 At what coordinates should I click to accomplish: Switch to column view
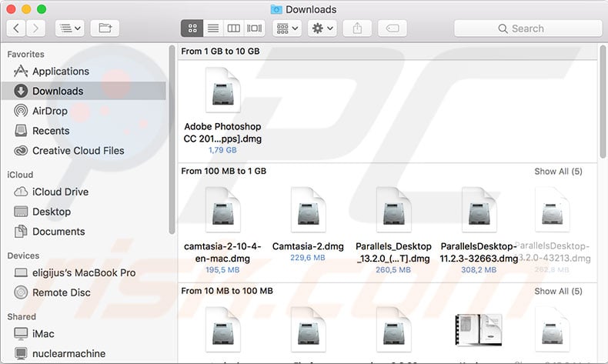coord(233,28)
